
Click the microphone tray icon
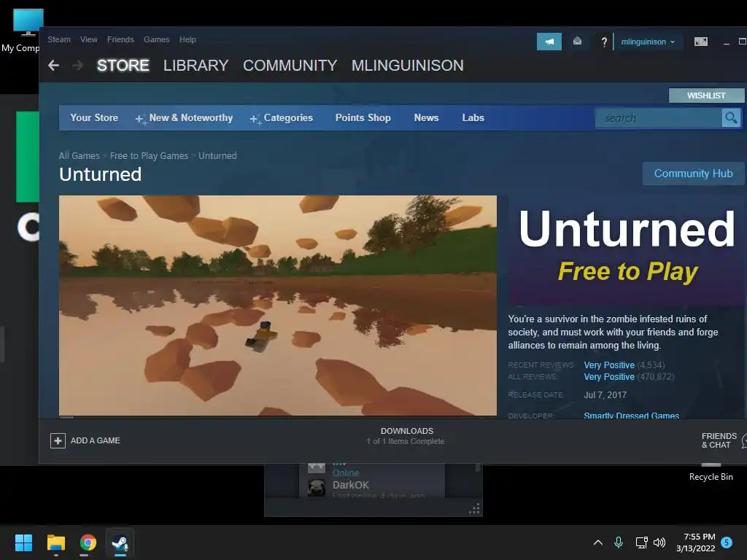(x=619, y=542)
